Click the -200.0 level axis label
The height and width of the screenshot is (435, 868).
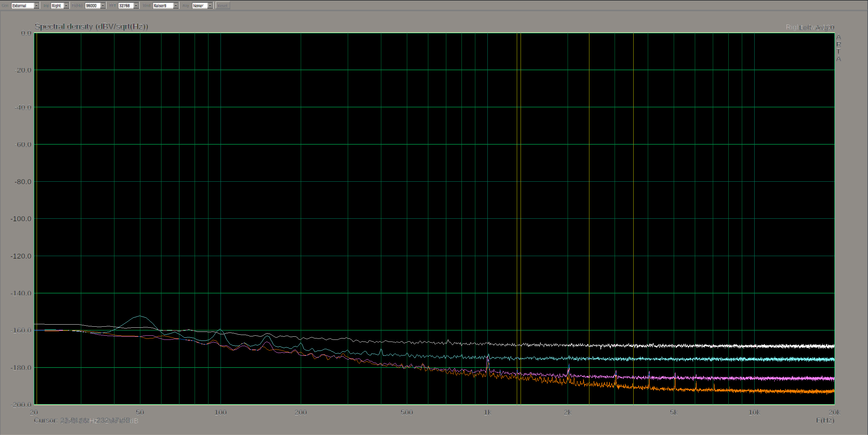tap(21, 405)
